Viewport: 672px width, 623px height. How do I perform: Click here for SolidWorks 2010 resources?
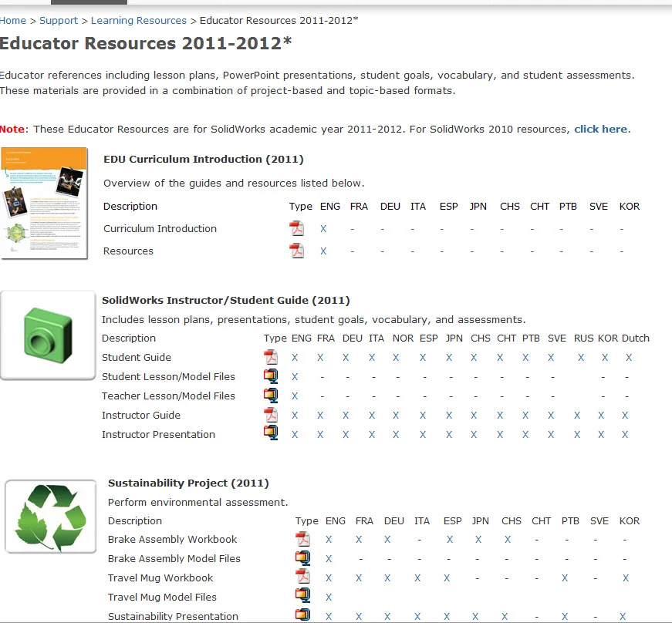(x=600, y=129)
